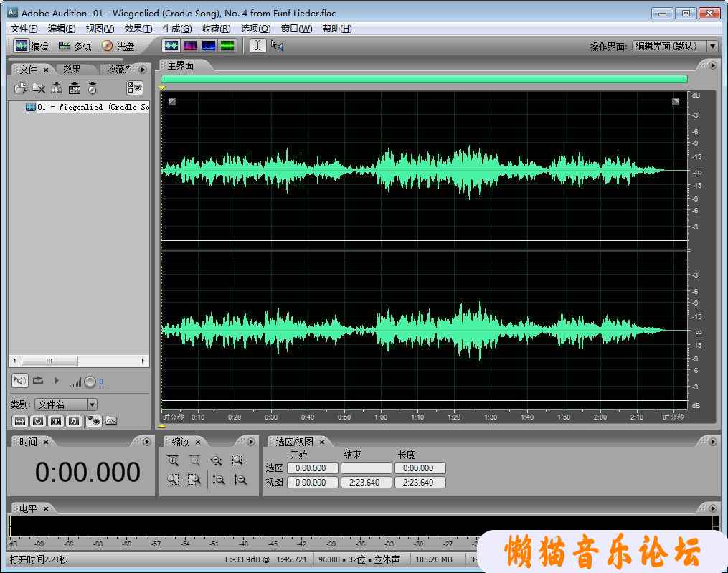
Task: Open the 效果(T) menu
Action: point(138,29)
